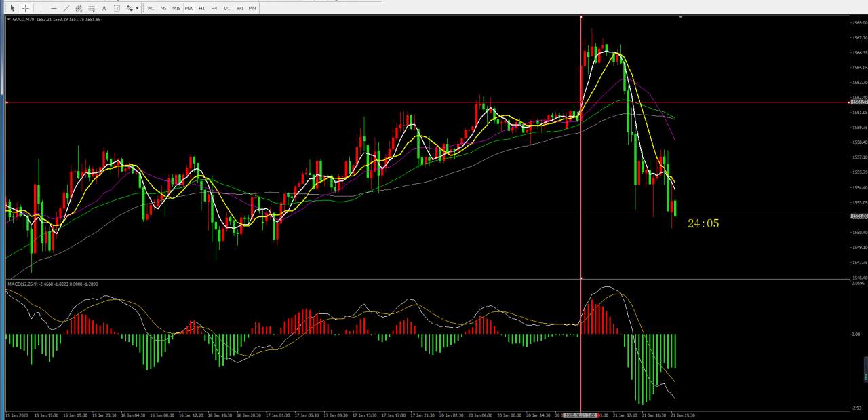Choose the vertical line drawing tool

click(x=41, y=8)
